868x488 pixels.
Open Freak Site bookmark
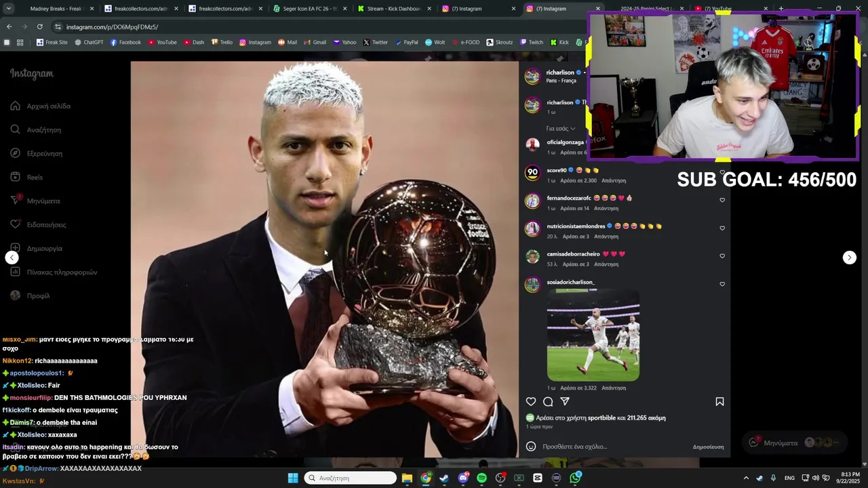click(52, 42)
